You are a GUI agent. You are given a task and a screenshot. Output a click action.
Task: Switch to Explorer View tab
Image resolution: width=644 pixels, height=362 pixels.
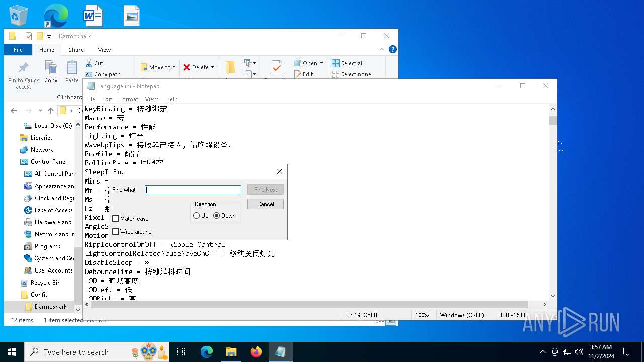(104, 50)
